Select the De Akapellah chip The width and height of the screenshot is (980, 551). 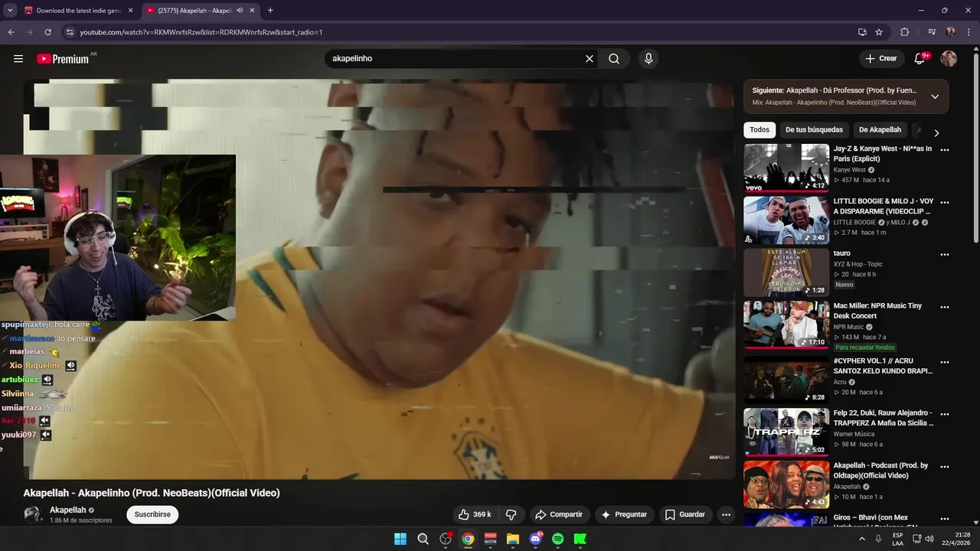click(880, 130)
